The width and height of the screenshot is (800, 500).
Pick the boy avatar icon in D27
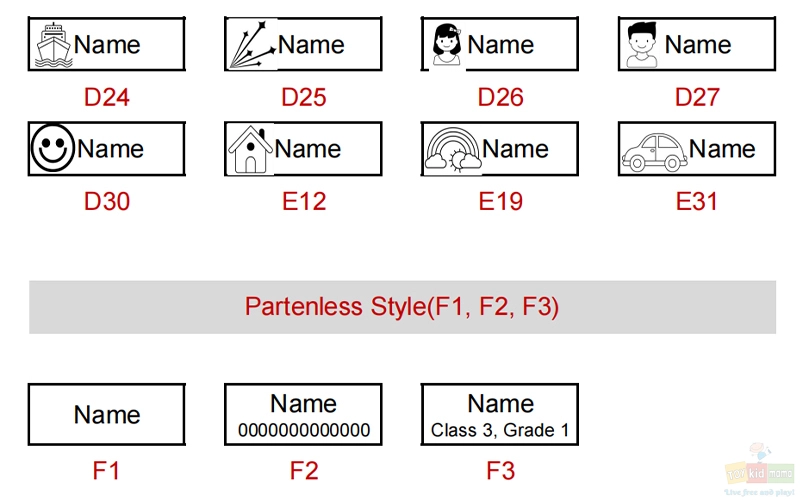tap(641, 45)
